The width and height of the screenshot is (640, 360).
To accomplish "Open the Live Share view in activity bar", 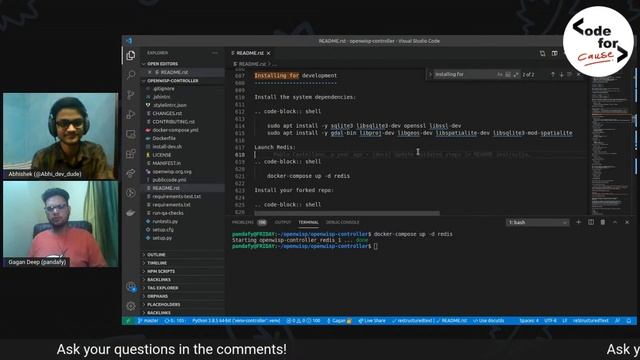I will coord(131,173).
